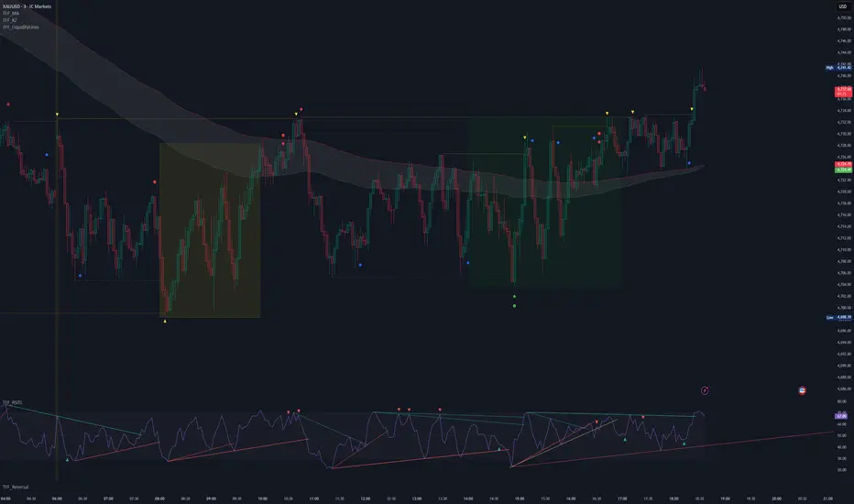Click the purple RSI value label
Screen dimensions: 854x504
pyautogui.click(x=841, y=416)
